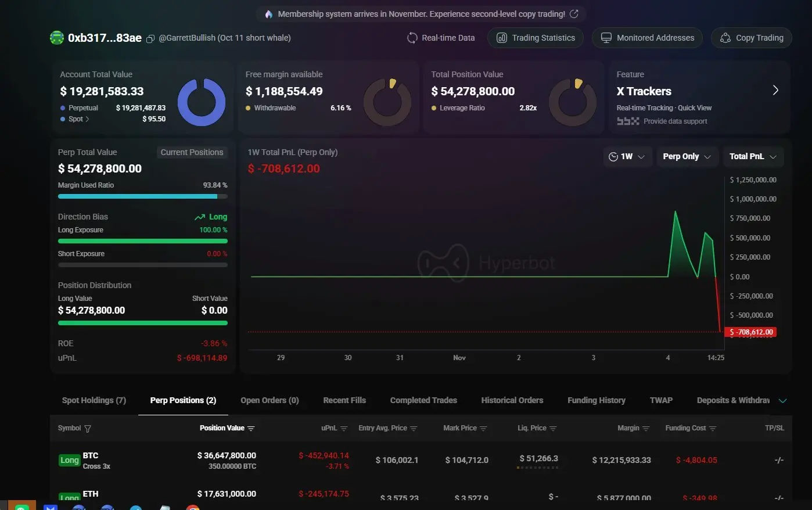Switch to the Open Orders (0) tab

tap(270, 400)
